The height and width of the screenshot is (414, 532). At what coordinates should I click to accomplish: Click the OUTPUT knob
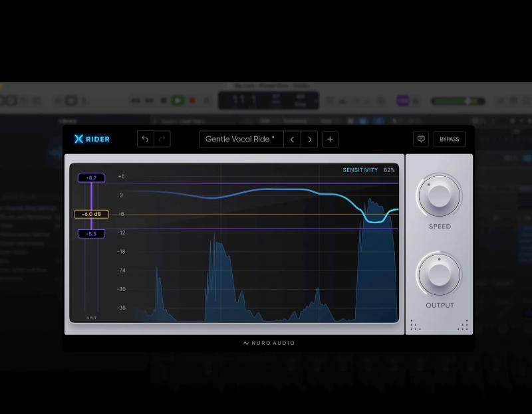point(440,274)
